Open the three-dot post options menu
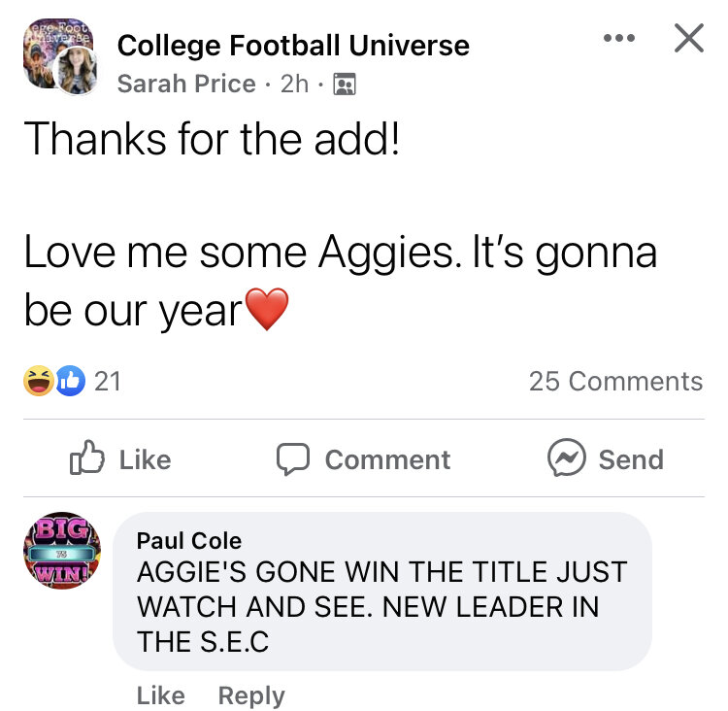728x711 pixels. (618, 39)
